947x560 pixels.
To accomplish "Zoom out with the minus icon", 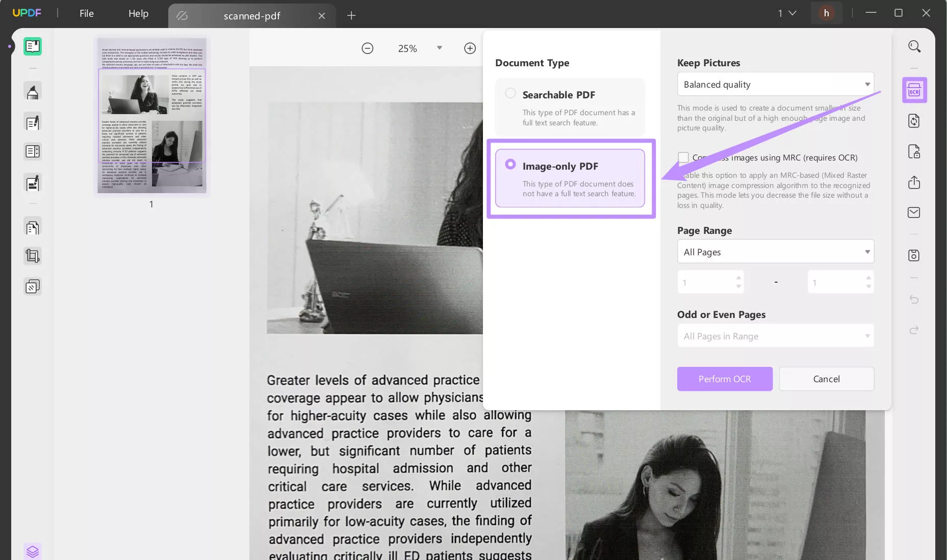I will 367,48.
